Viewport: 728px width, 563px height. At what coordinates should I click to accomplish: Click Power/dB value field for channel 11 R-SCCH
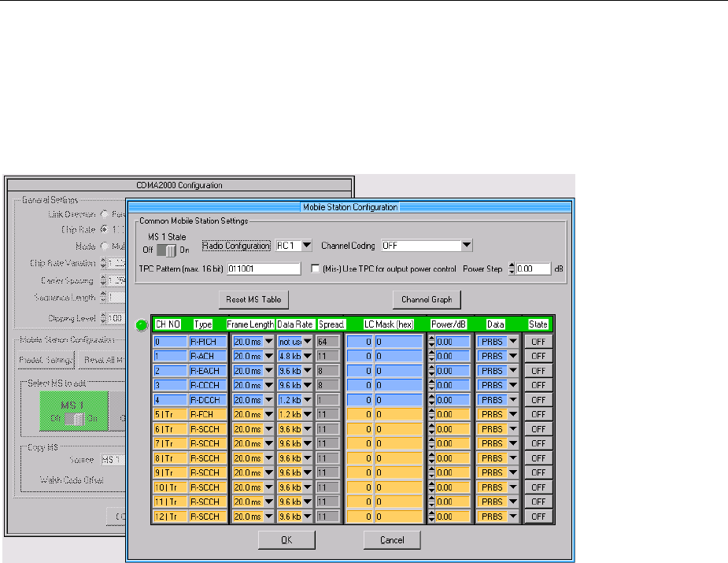tap(453, 502)
